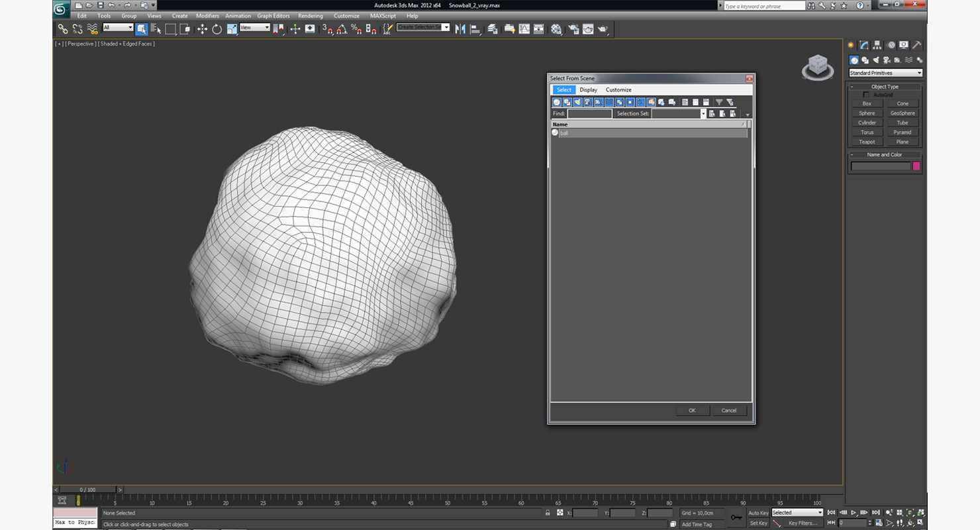Screen dimensions: 980x530
Task: Click the Teapot primitive button
Action: [x=867, y=142]
